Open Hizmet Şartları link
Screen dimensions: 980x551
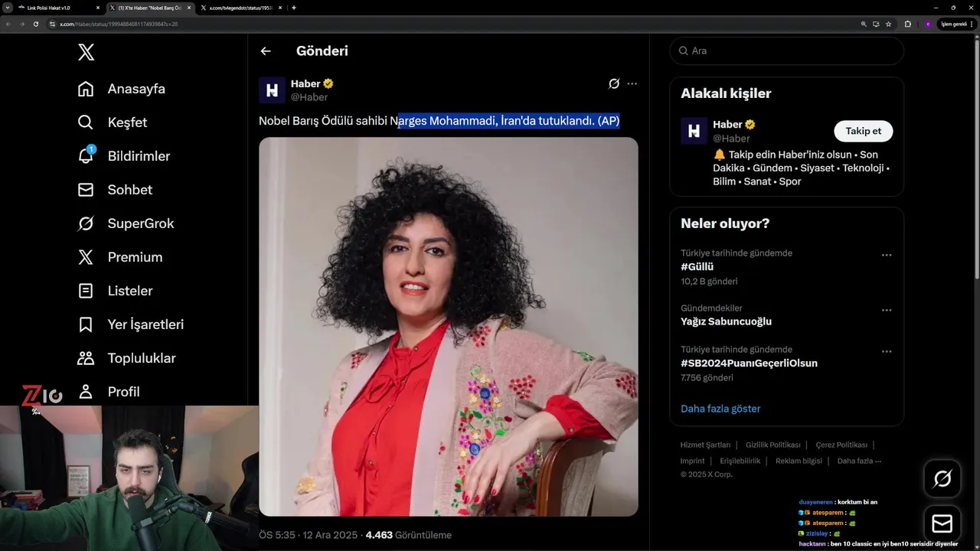[705, 445]
